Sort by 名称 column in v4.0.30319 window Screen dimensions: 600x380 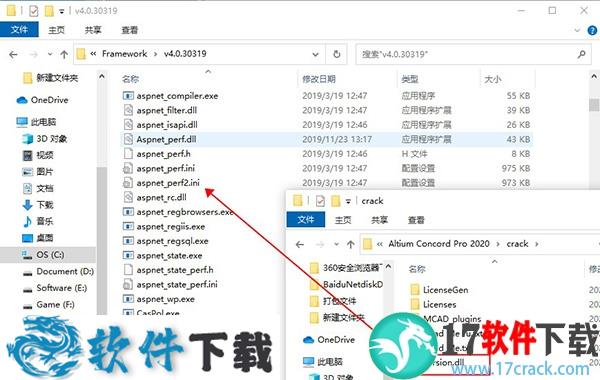point(130,79)
